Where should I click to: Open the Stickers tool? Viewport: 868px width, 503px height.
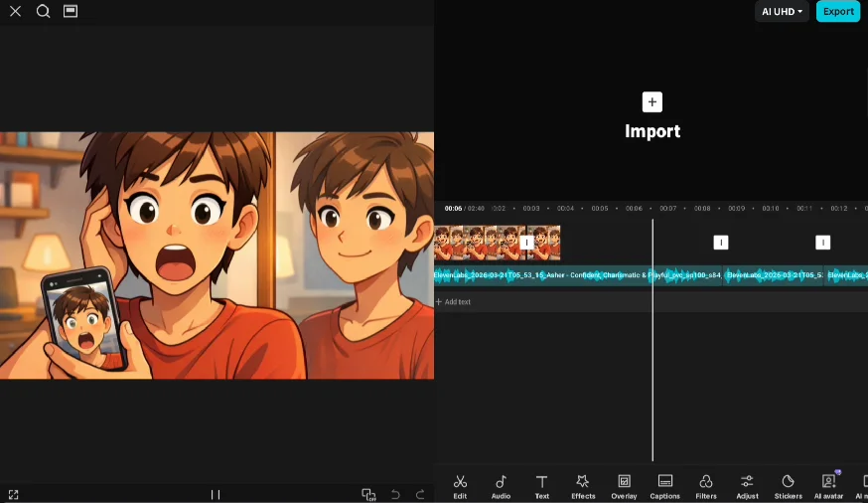coord(788,486)
